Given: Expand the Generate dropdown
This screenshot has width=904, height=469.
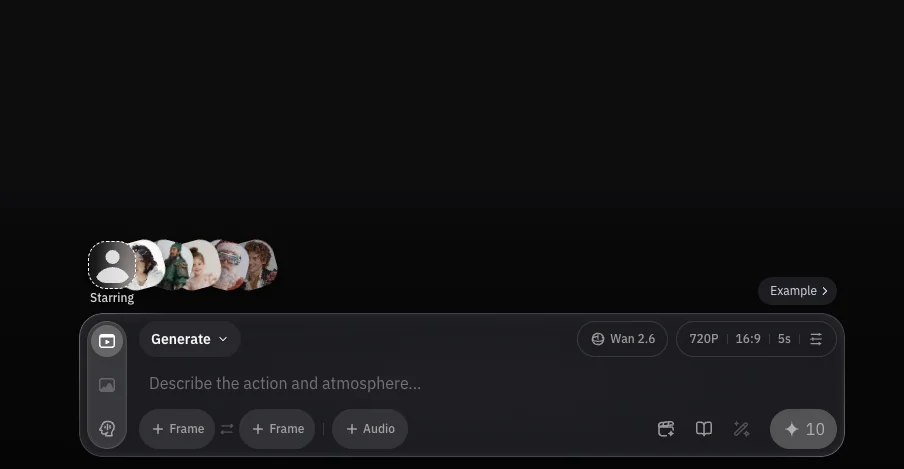Looking at the screenshot, I should pyautogui.click(x=190, y=339).
